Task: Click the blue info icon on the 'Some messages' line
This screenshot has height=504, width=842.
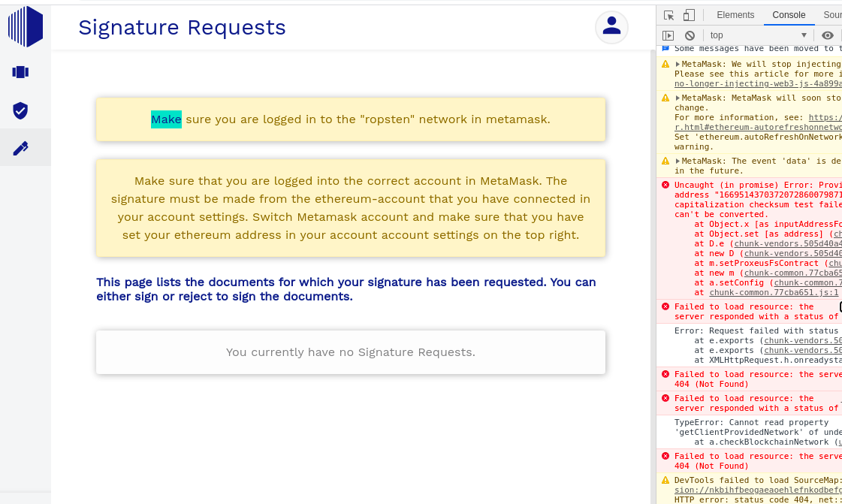Action: [665, 48]
